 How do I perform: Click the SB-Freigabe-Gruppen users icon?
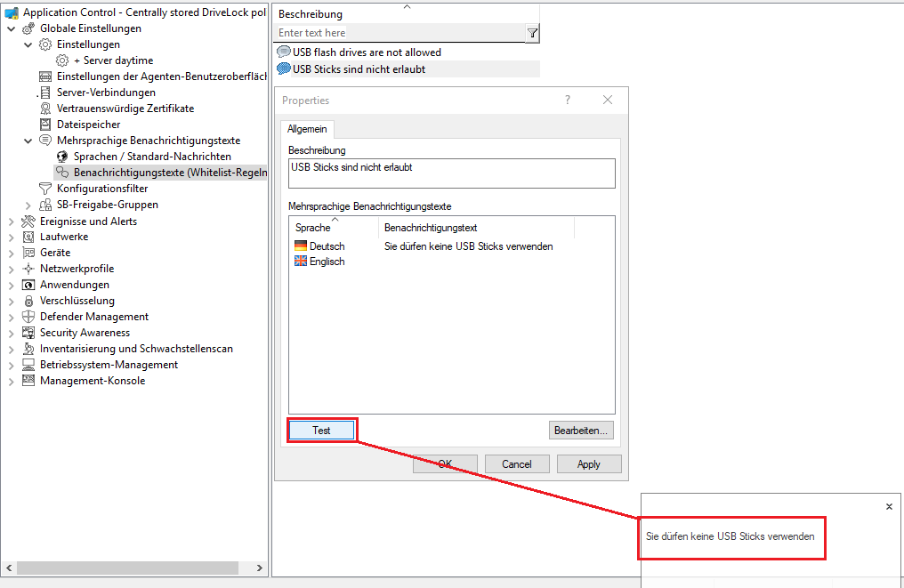coord(45,205)
